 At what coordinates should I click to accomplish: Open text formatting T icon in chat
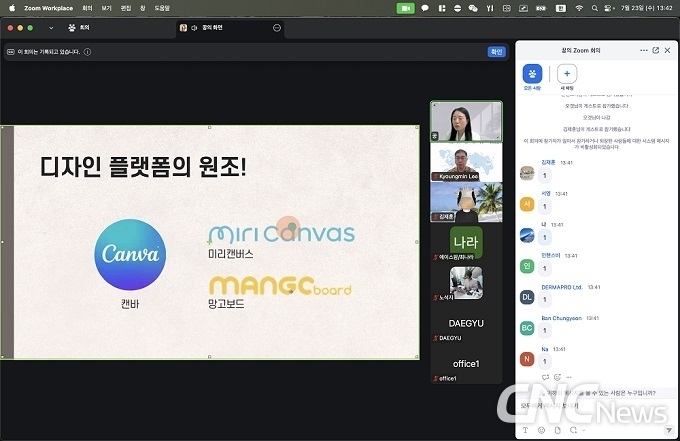pos(525,430)
